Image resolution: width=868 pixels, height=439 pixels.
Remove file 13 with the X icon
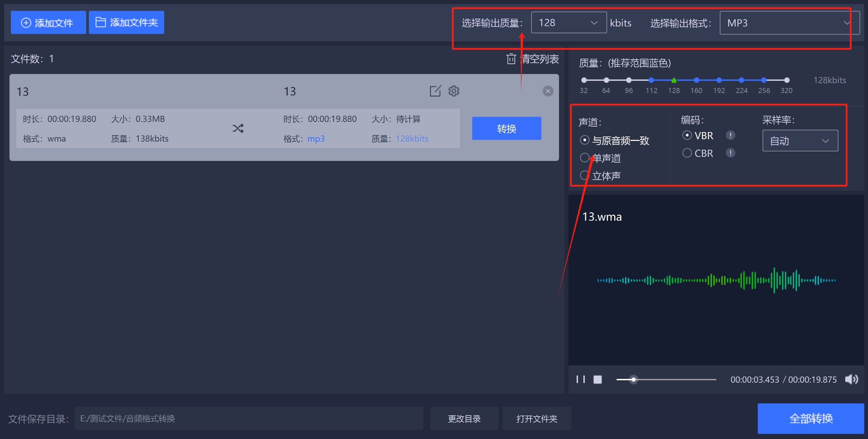548,91
